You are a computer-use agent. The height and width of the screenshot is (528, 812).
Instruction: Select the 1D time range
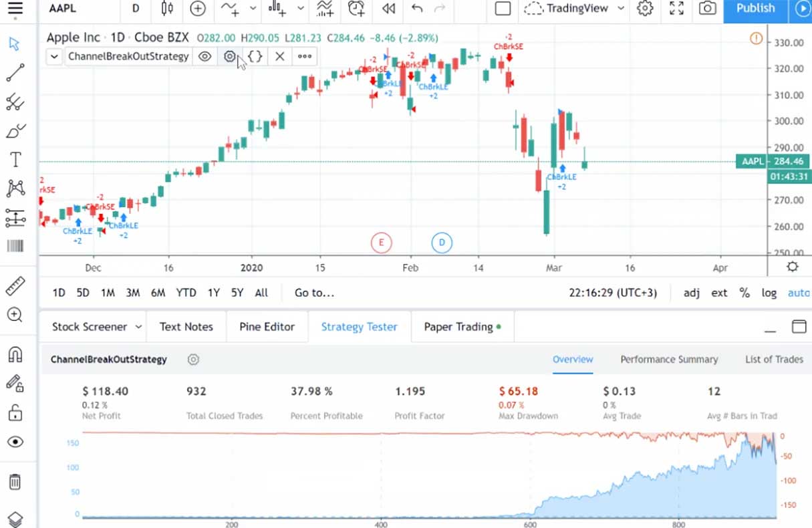(59, 293)
